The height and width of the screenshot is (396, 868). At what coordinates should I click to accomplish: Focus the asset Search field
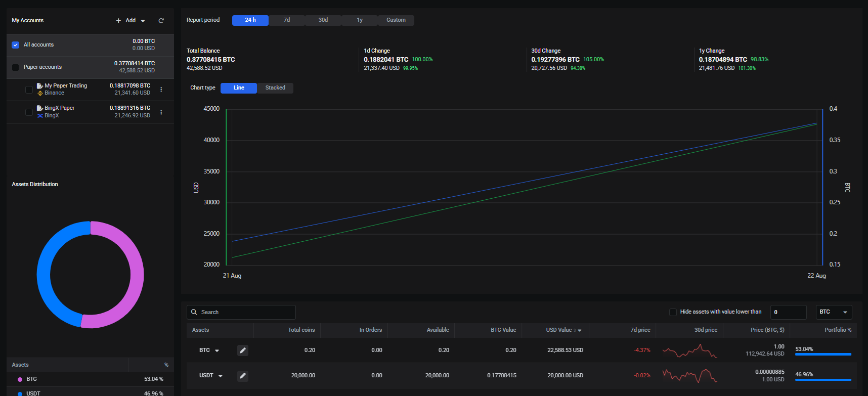[x=241, y=312]
